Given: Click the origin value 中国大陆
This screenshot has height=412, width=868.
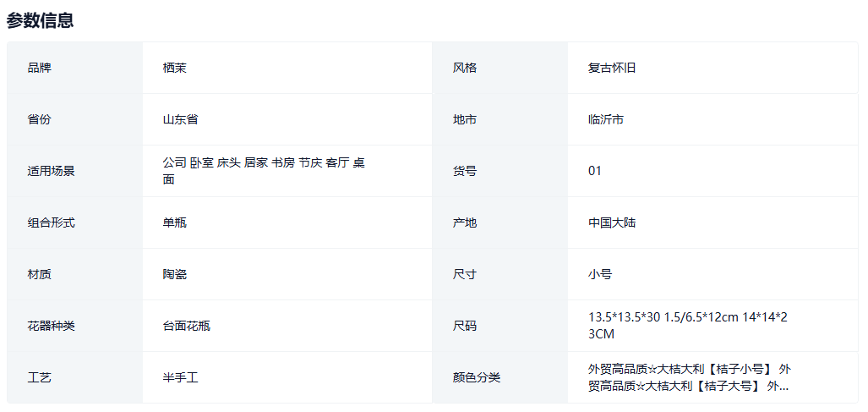Looking at the screenshot, I should point(612,222).
